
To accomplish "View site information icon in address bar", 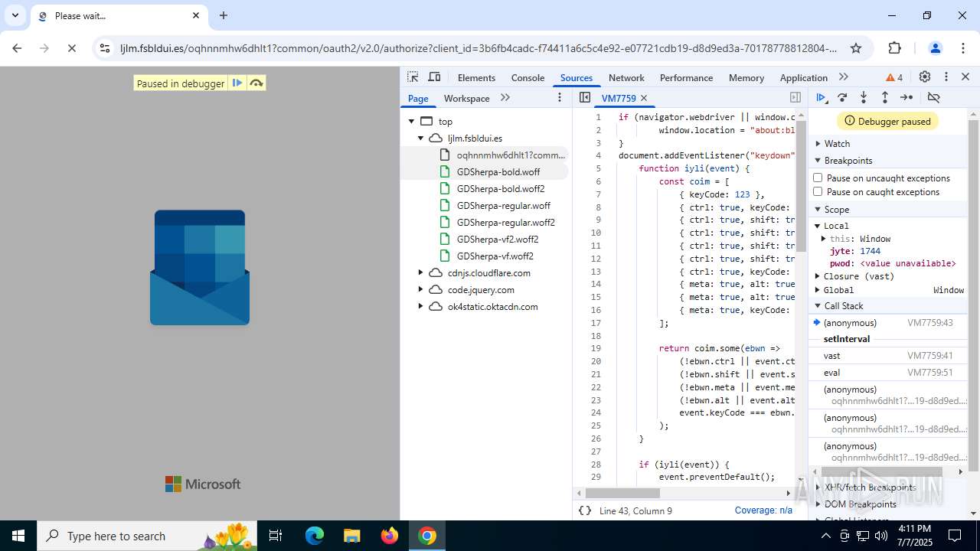I will 105,48.
